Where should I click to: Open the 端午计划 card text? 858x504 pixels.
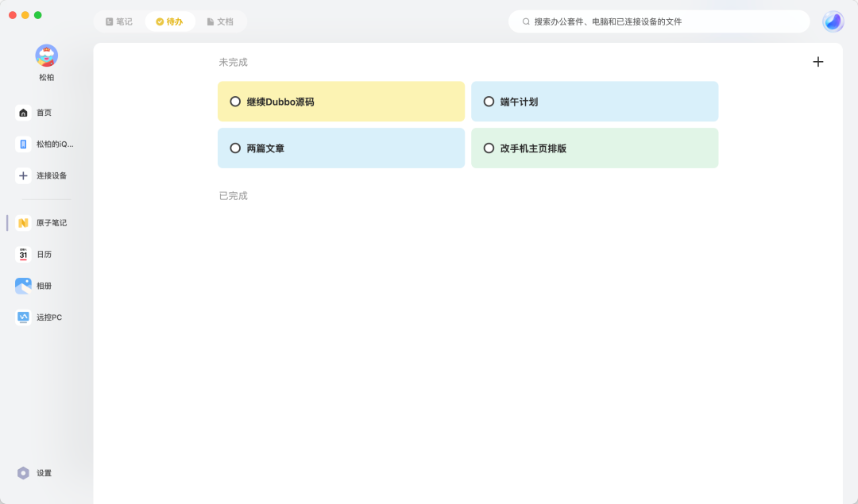tap(519, 102)
